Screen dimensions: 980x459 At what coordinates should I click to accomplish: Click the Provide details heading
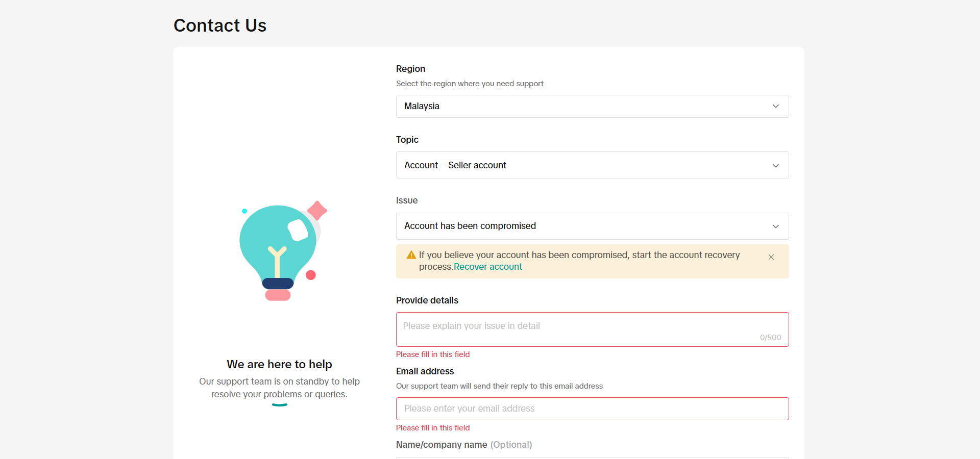click(x=427, y=300)
